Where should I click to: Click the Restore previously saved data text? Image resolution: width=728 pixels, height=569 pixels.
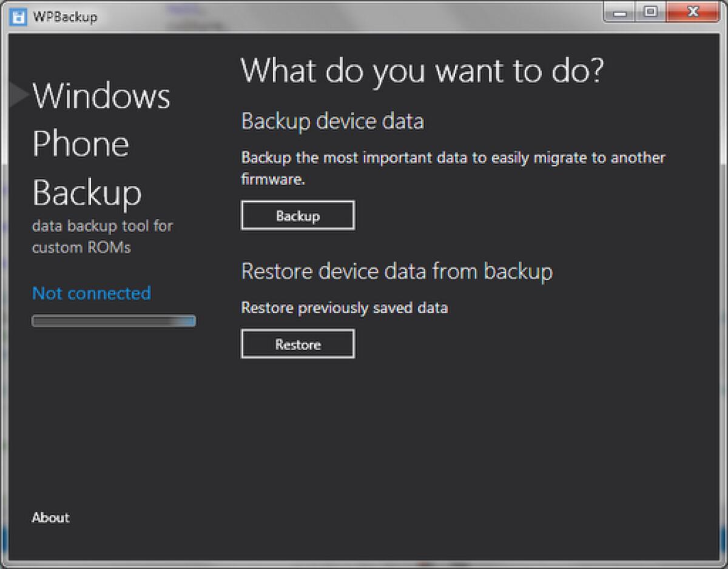[345, 308]
